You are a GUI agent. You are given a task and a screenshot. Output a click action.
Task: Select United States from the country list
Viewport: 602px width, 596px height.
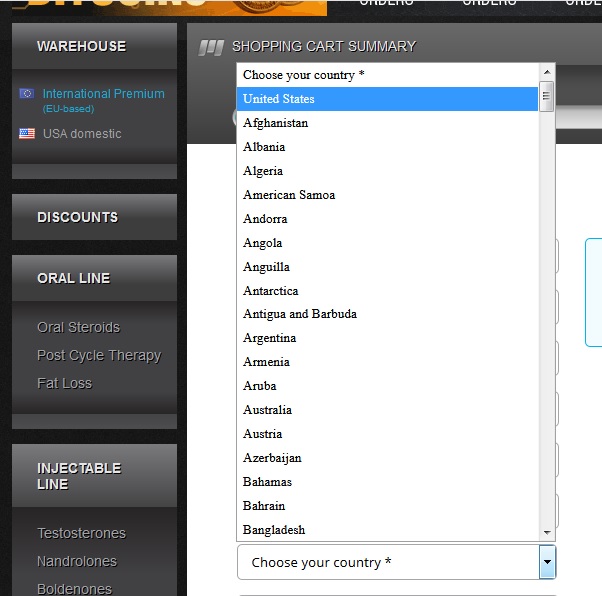[279, 99]
